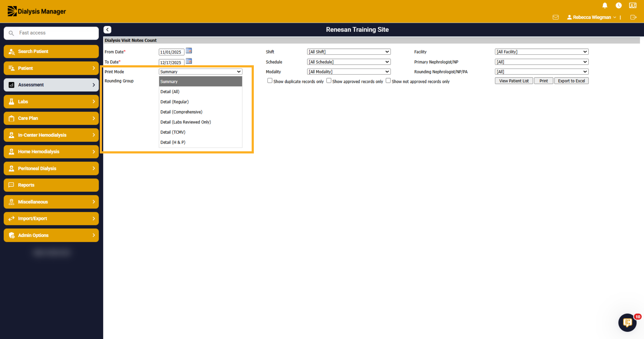This screenshot has width=644, height=339.
Task: Open Primary Nephrologist/NP dropdown
Action: pos(542,62)
